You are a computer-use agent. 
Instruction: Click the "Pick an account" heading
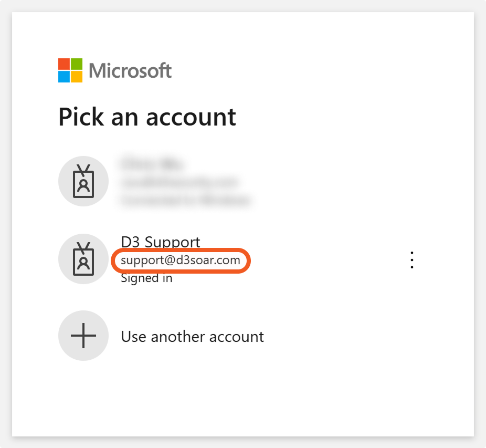(147, 116)
